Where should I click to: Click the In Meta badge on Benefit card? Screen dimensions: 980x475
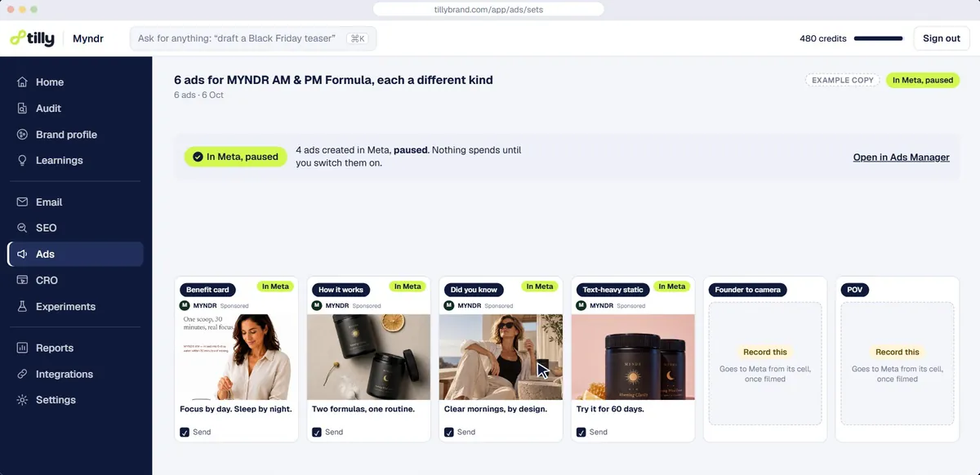(x=274, y=286)
